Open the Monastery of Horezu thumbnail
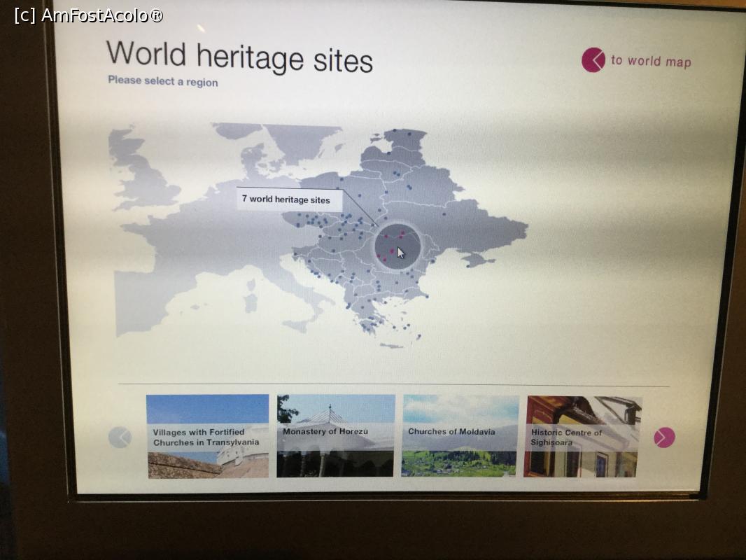The image size is (746, 560). 335,435
